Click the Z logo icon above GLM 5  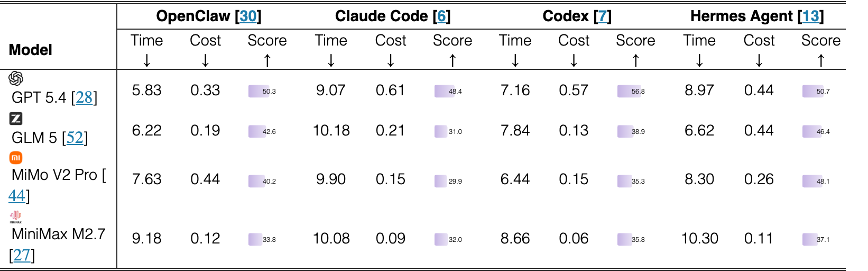point(16,118)
